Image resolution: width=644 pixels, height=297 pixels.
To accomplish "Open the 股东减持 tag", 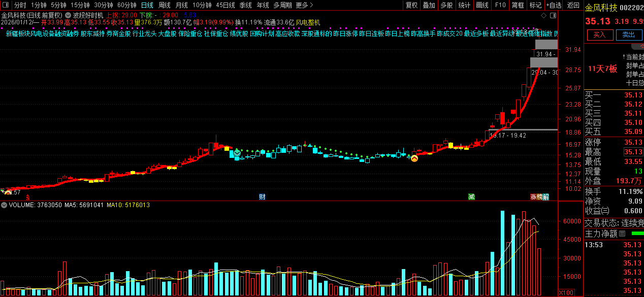I will click(x=92, y=34).
